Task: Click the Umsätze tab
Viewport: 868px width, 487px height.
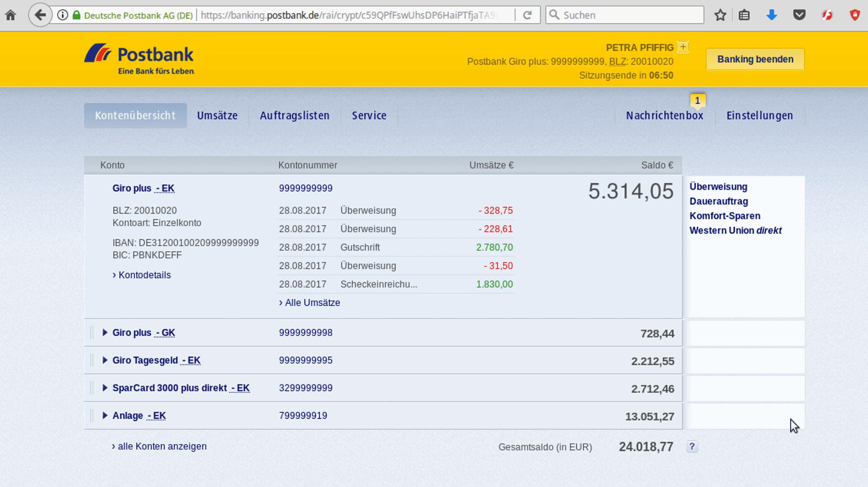Action: click(x=217, y=115)
